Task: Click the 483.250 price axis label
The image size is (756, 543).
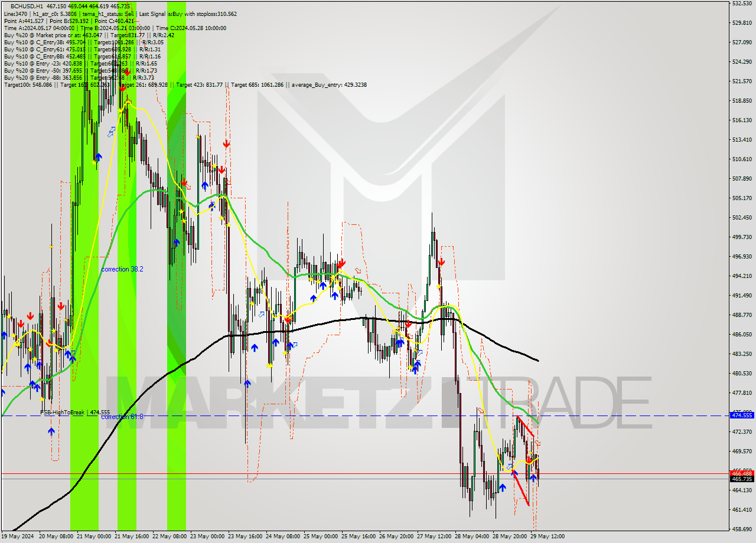Action: [x=741, y=354]
